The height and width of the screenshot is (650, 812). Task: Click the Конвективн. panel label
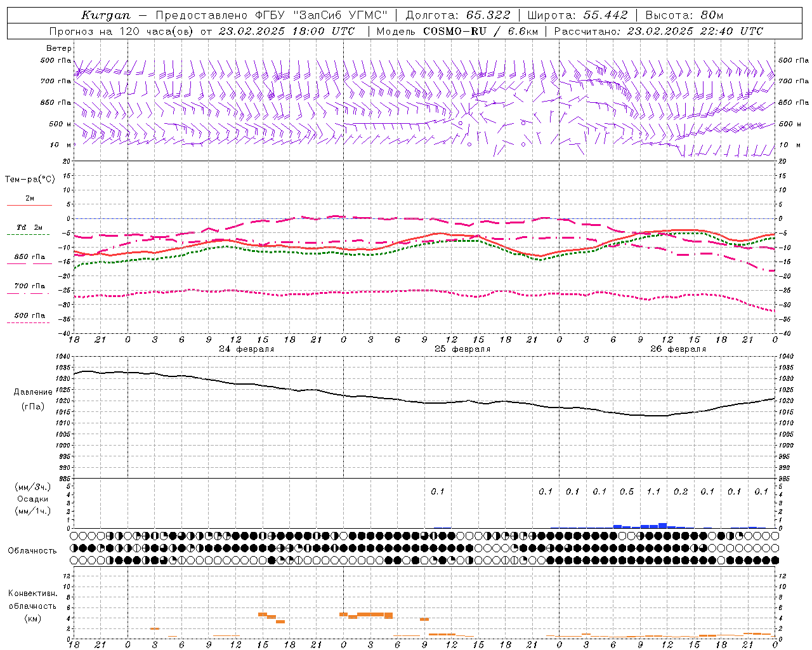(33, 594)
